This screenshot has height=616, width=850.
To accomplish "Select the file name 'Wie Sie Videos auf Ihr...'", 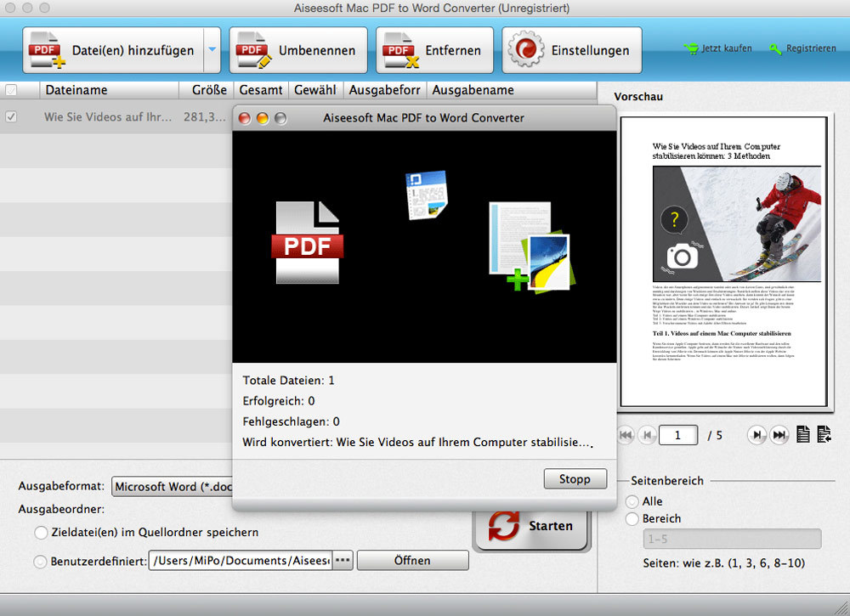I will [x=108, y=116].
